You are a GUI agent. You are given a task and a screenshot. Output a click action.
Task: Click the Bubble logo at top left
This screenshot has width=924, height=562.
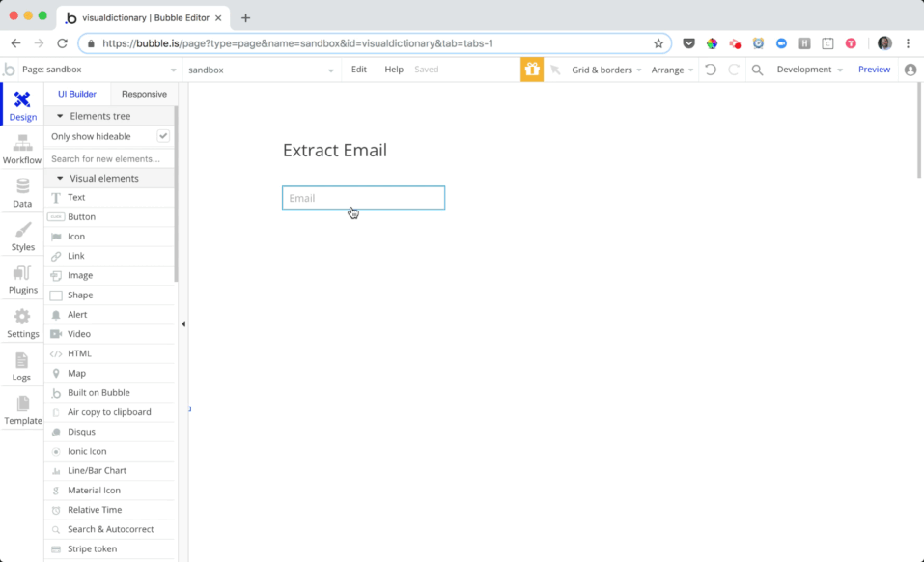coord(9,70)
